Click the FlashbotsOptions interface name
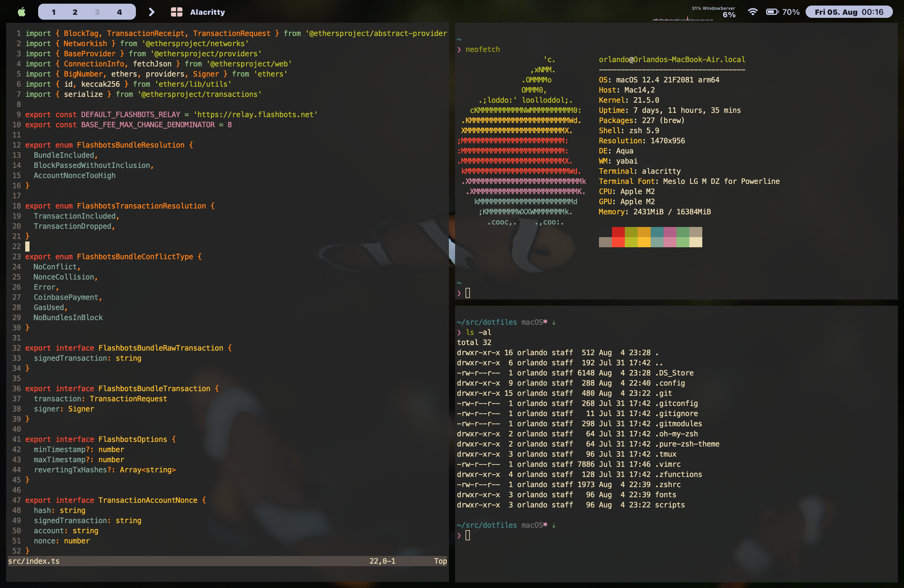The image size is (904, 588). 133,439
